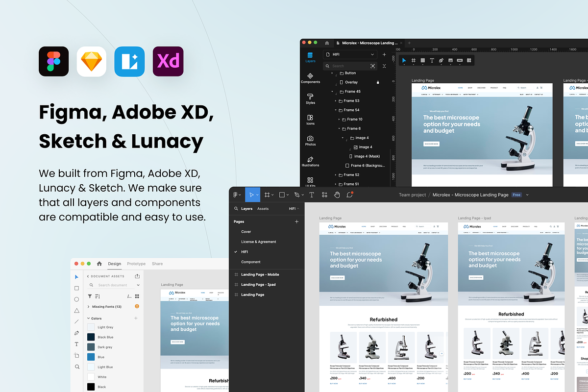Select Figma's Move tool
The width and height of the screenshot is (588, 392).
252,195
